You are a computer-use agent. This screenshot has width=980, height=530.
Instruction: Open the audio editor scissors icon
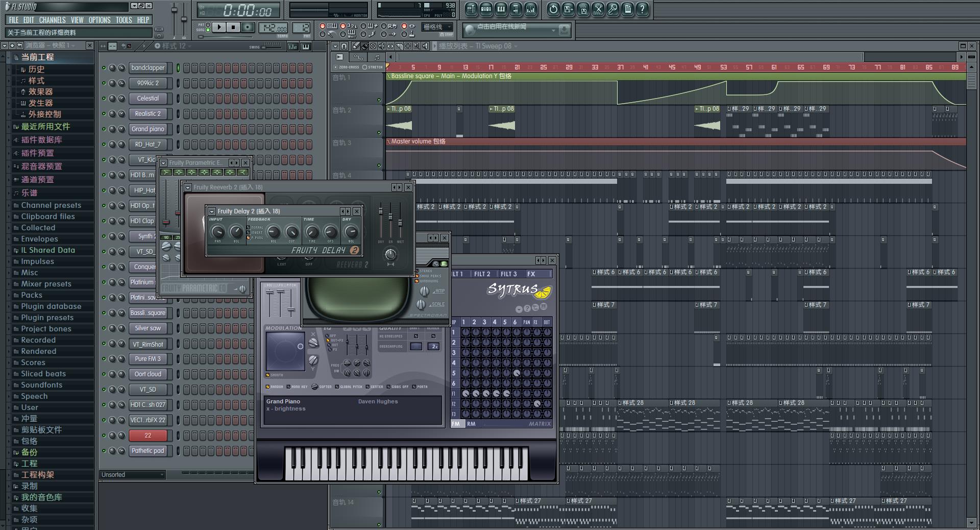(x=598, y=9)
